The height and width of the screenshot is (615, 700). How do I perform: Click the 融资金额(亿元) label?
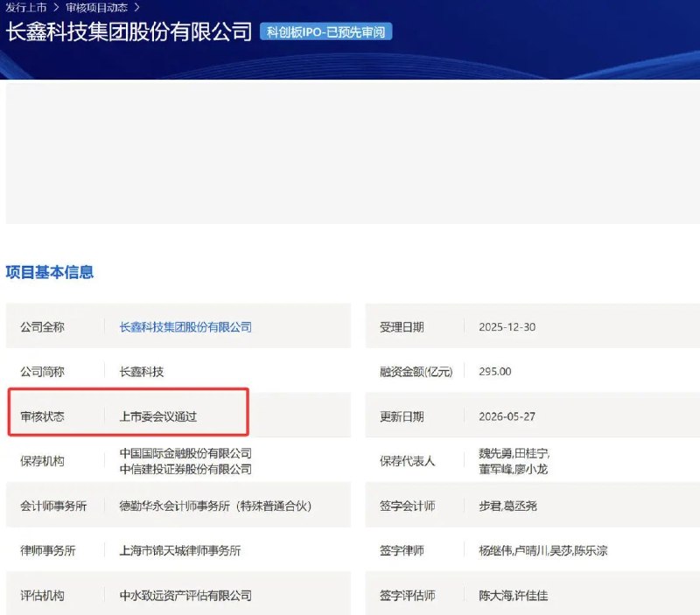coord(416,371)
